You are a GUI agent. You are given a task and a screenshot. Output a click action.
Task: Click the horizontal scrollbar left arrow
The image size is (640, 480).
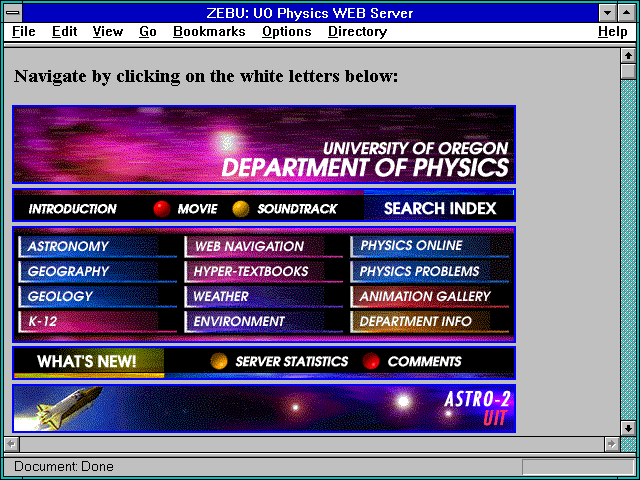pos(11,444)
